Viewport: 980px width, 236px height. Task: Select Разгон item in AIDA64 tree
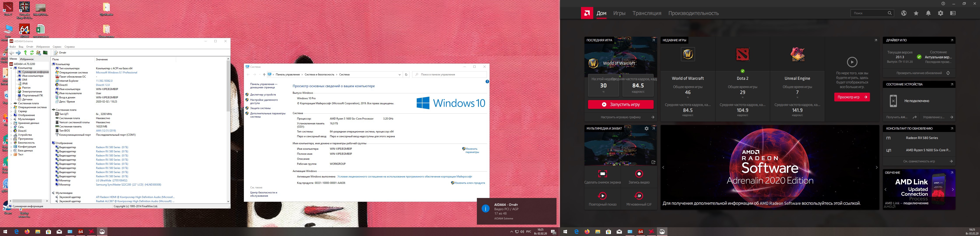pos(26,88)
